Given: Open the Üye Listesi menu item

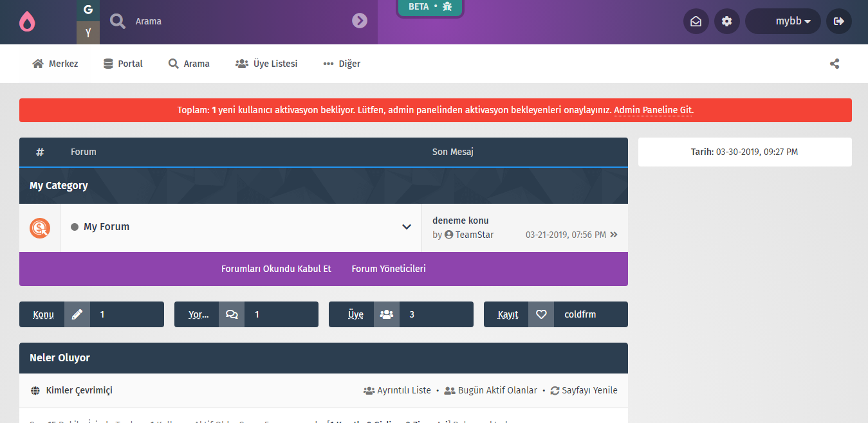Looking at the screenshot, I should point(266,64).
